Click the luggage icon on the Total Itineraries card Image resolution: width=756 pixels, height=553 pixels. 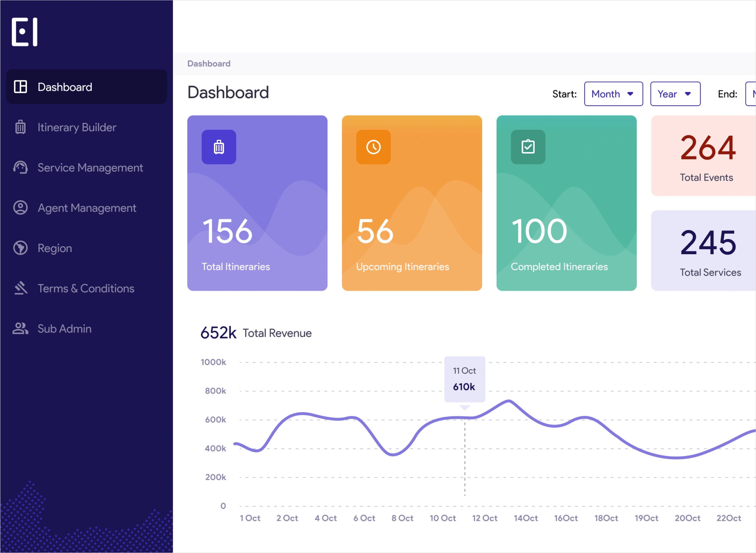tap(219, 147)
